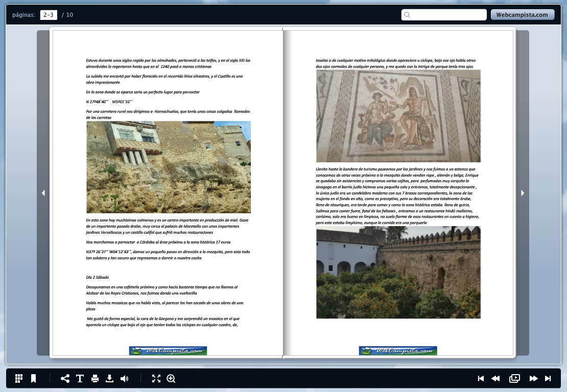Open the Webcampista.com button

(522, 15)
